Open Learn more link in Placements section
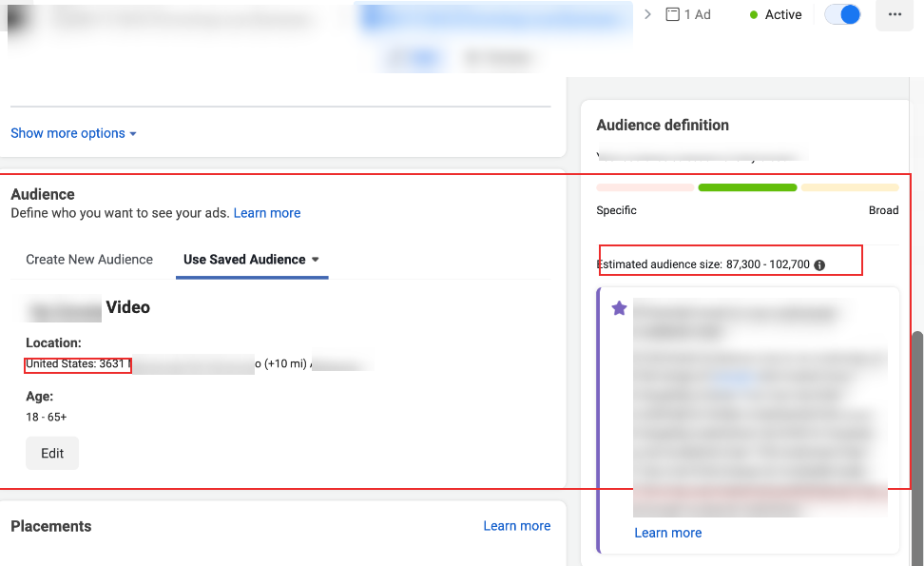Viewport: 924px width, 566px height. [x=516, y=526]
